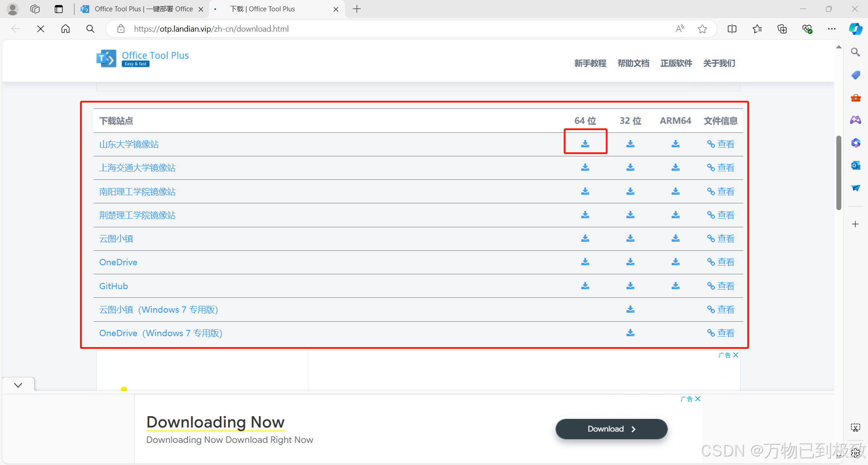Close the bottom banner ad
The width and height of the screenshot is (868, 465).
tap(698, 399)
